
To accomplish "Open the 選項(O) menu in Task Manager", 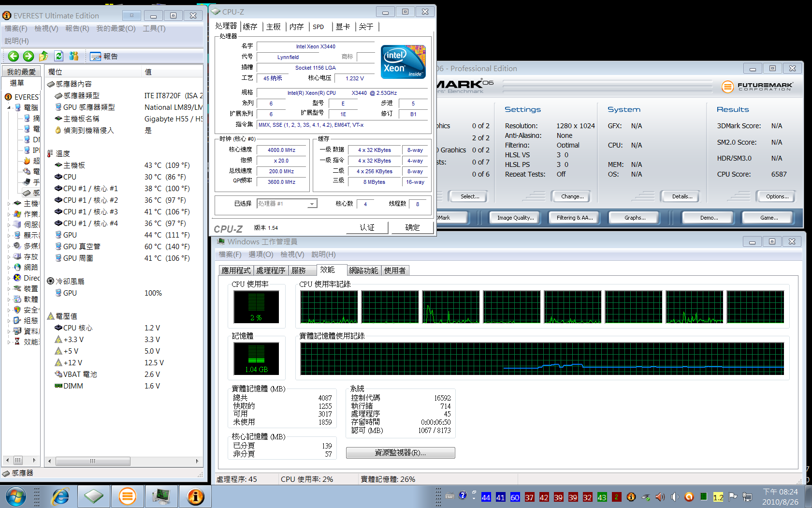I will (x=261, y=254).
